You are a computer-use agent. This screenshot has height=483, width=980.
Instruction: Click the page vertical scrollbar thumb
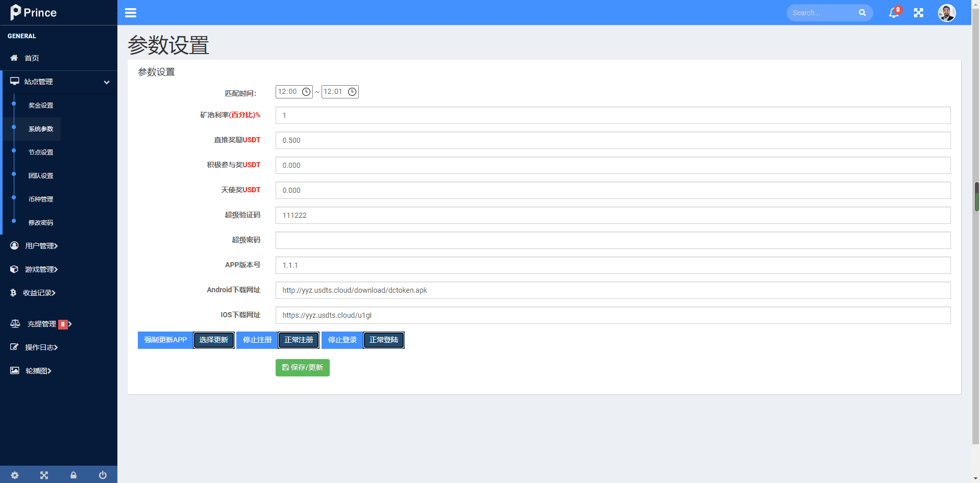[x=976, y=196]
